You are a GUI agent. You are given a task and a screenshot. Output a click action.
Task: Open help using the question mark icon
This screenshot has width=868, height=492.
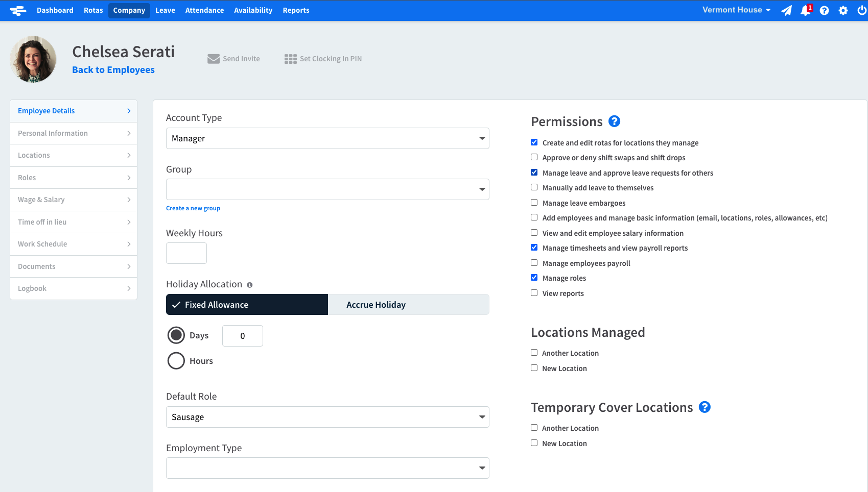824,10
